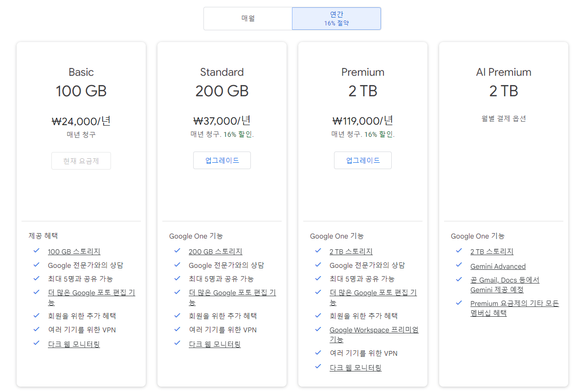Viewport: 580px width, 392px height.
Task: Open Basic's 더 많은 Google 포토 편집 기능 link
Action: coord(91,297)
